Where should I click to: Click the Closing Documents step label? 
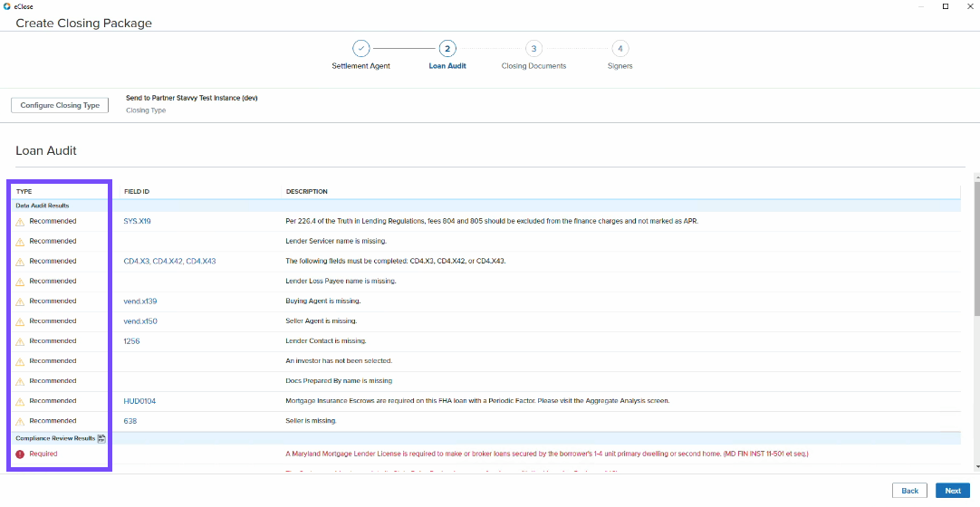[533, 66]
